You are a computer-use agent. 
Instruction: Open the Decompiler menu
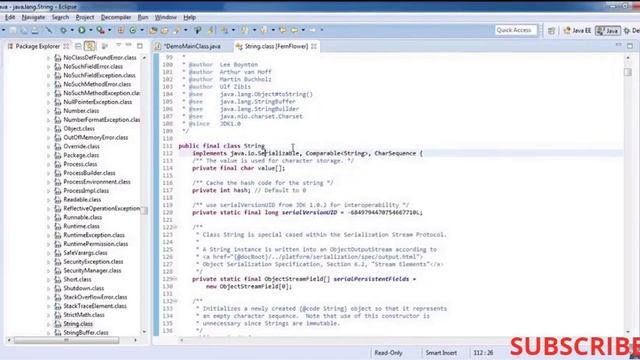click(x=116, y=17)
